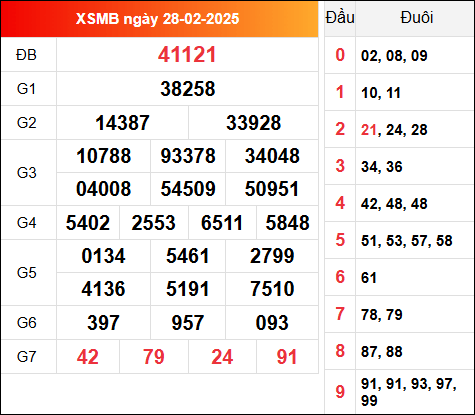475x415 pixels.
Task: Click head digit 6 in Đầu column
Action: [x=340, y=277]
